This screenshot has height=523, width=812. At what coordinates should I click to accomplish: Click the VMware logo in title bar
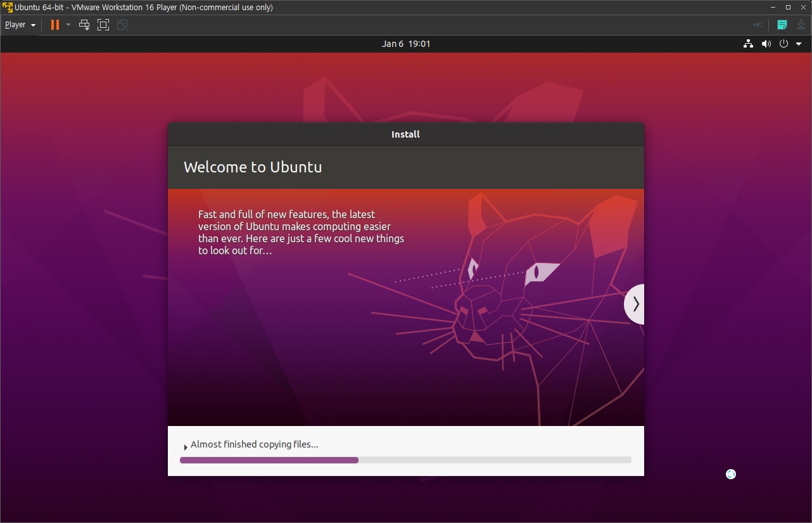(x=8, y=8)
